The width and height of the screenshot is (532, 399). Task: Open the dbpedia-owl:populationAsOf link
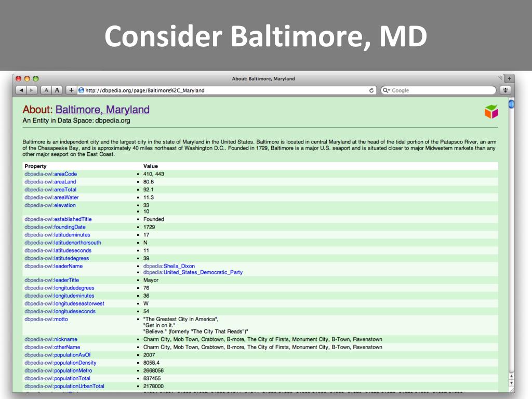pos(58,355)
